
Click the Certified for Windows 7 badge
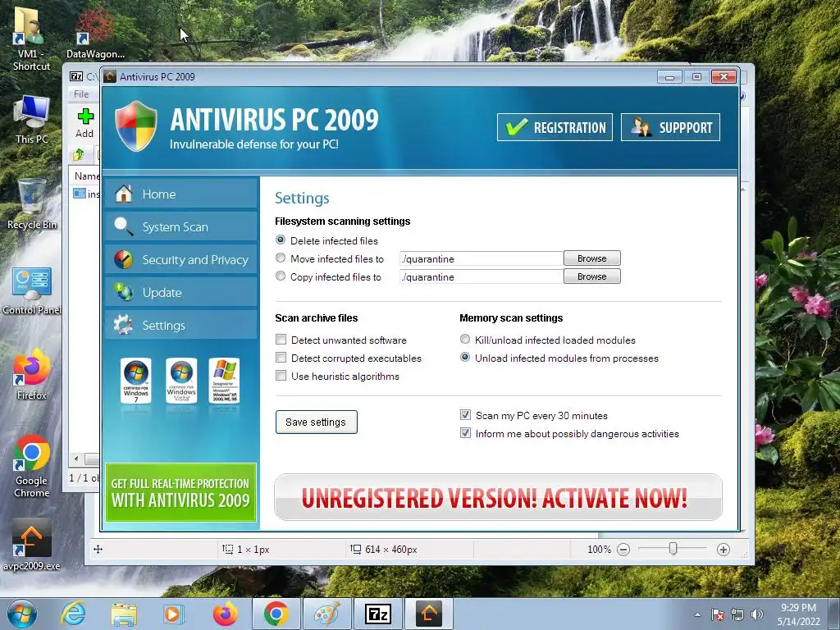point(136,381)
